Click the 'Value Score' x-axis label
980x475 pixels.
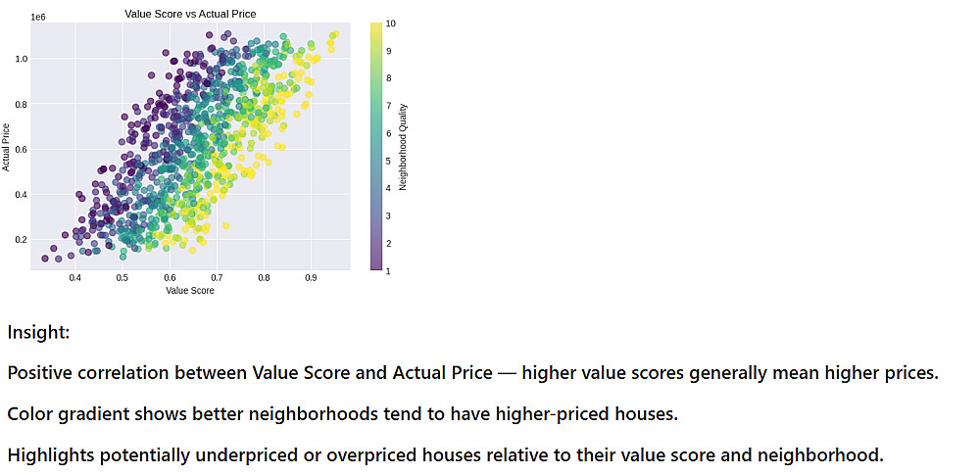pos(189,291)
